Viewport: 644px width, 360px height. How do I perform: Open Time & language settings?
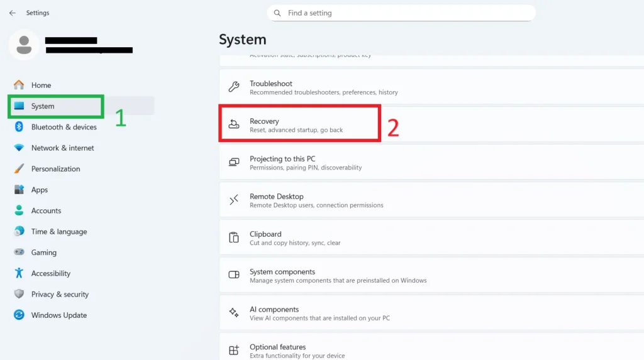point(59,232)
